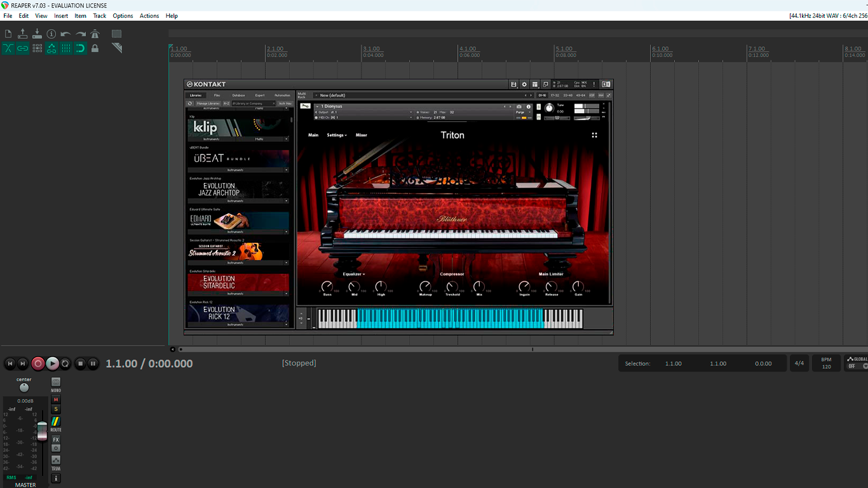This screenshot has width=868, height=488.
Task: Toggle snap magnet icon
Action: click(81, 48)
